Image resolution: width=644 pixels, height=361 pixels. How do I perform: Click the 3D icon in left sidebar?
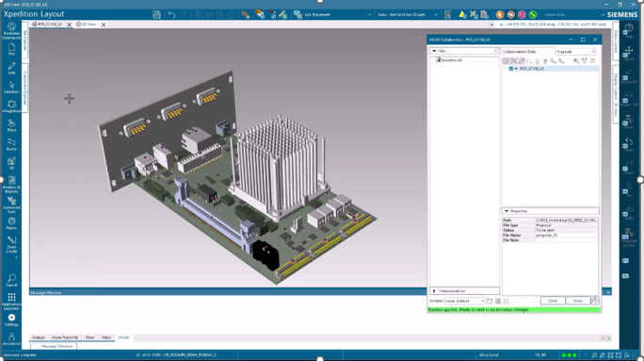point(11,163)
